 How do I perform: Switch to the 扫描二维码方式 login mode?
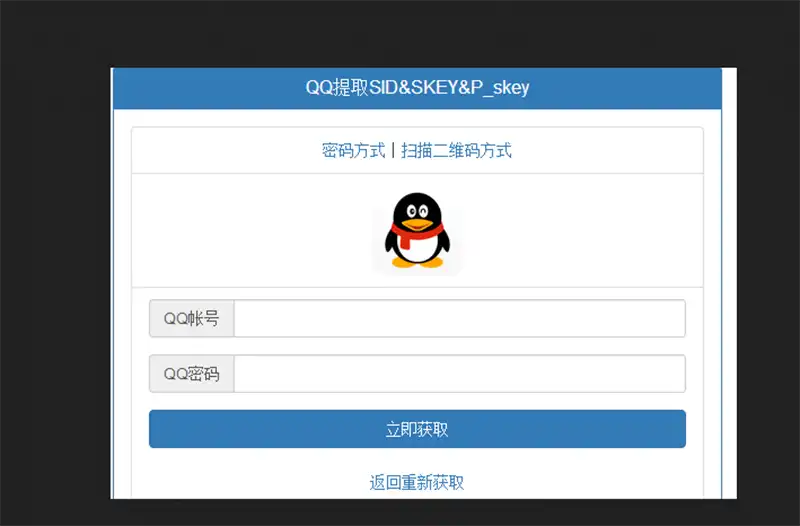[x=456, y=151]
